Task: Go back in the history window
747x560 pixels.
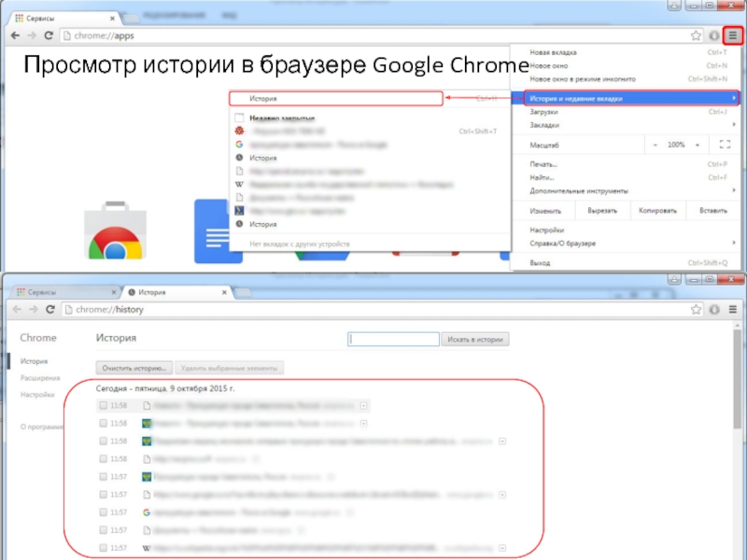Action: [x=17, y=309]
